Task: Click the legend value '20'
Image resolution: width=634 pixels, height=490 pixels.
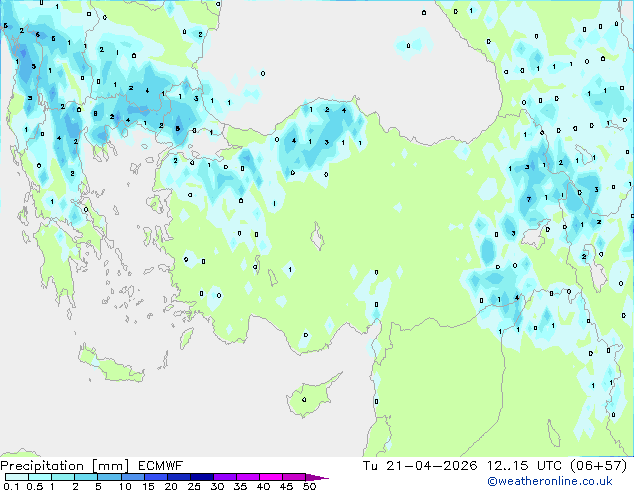Action: pyautogui.click(x=171, y=486)
